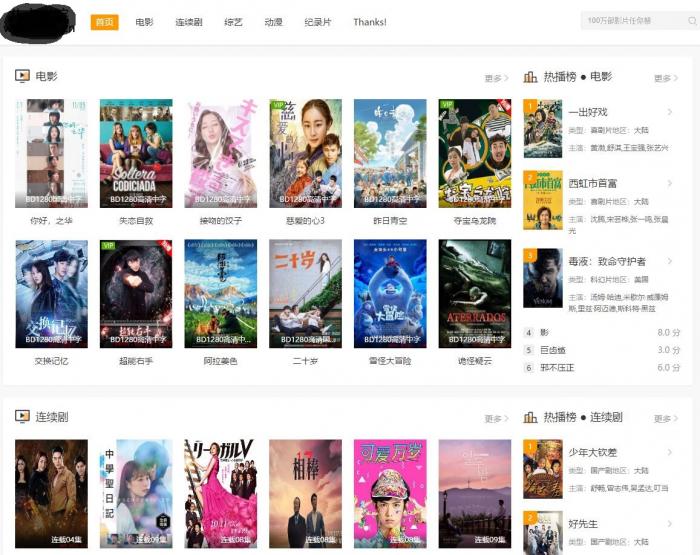Select the highlighted 首页 tab
The width and height of the screenshot is (700, 555).
pyautogui.click(x=104, y=22)
